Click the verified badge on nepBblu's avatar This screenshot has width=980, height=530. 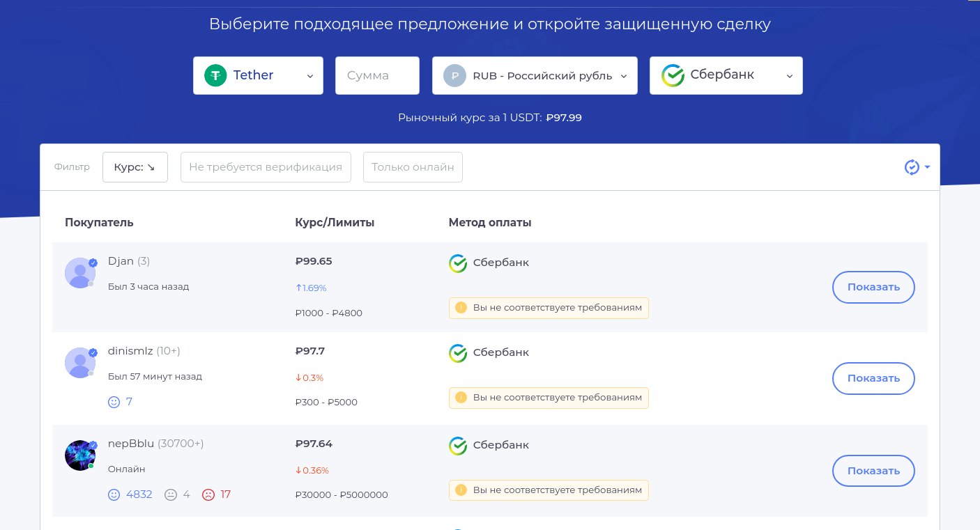[x=93, y=445]
